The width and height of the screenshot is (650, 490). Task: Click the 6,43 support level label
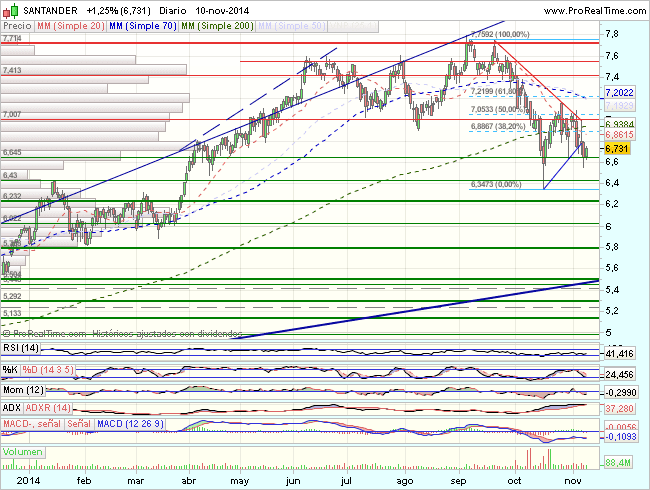(10, 175)
